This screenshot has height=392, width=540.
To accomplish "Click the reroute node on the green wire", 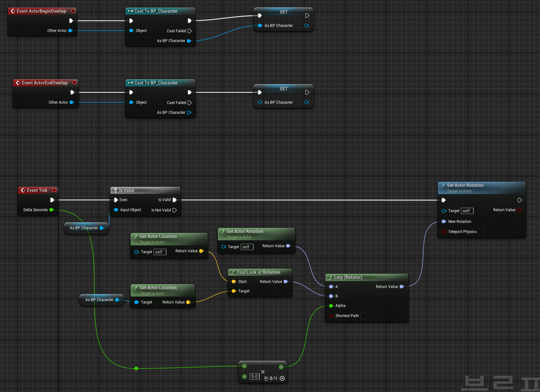I will coord(136,368).
